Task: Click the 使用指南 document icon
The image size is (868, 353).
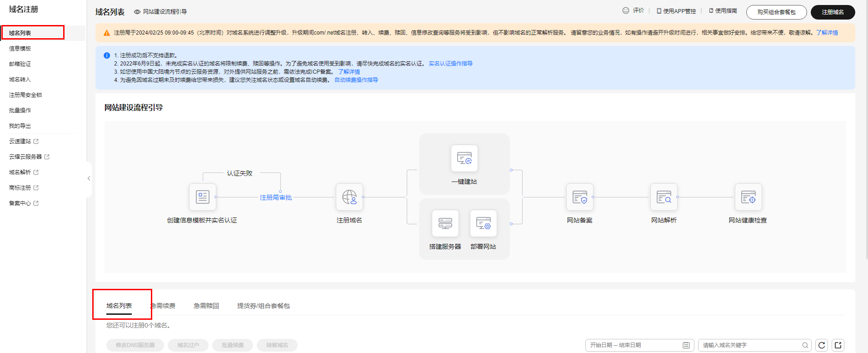Action: (711, 10)
